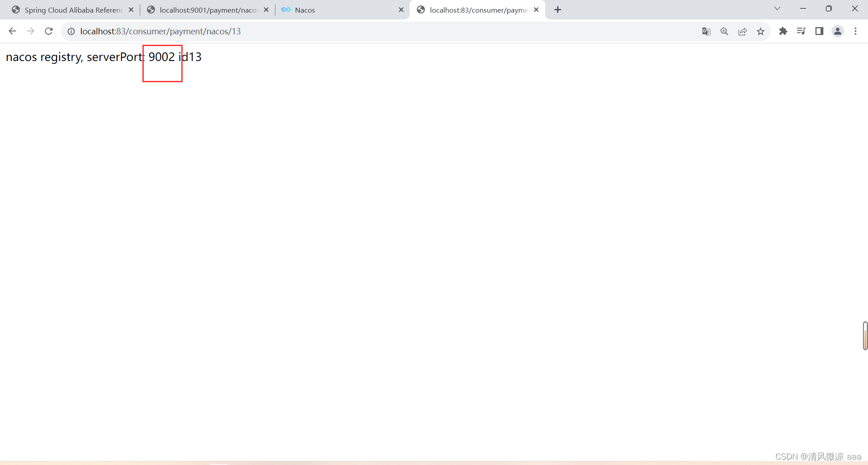Open the Chrome three-dot menu
The height and width of the screenshot is (465, 868).
(855, 31)
